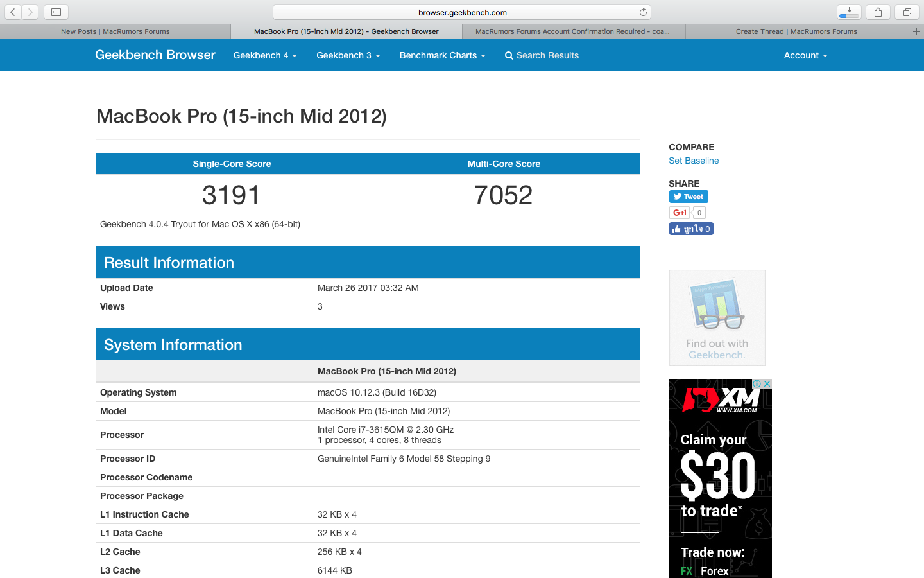Click the Result Information section header

coord(368,262)
